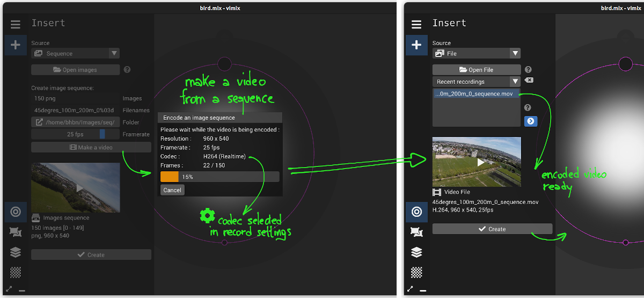The width and height of the screenshot is (644, 298).
Task: Click the plus Insert icon in the Sequence window
Action: [x=15, y=45]
